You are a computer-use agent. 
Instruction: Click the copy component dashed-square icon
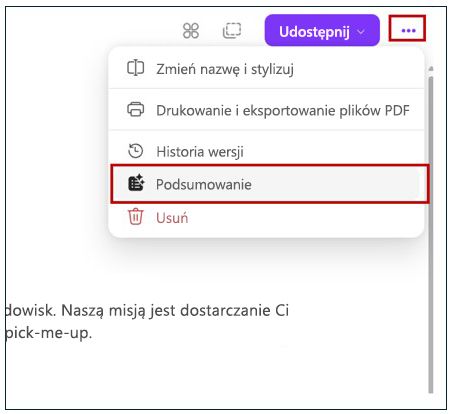coord(232,31)
